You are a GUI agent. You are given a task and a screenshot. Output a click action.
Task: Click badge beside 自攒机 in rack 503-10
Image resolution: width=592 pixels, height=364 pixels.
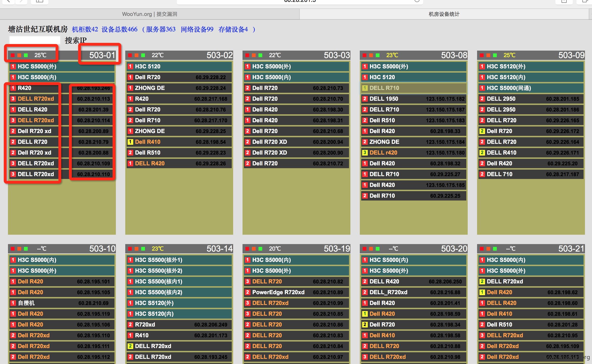tap(13, 303)
